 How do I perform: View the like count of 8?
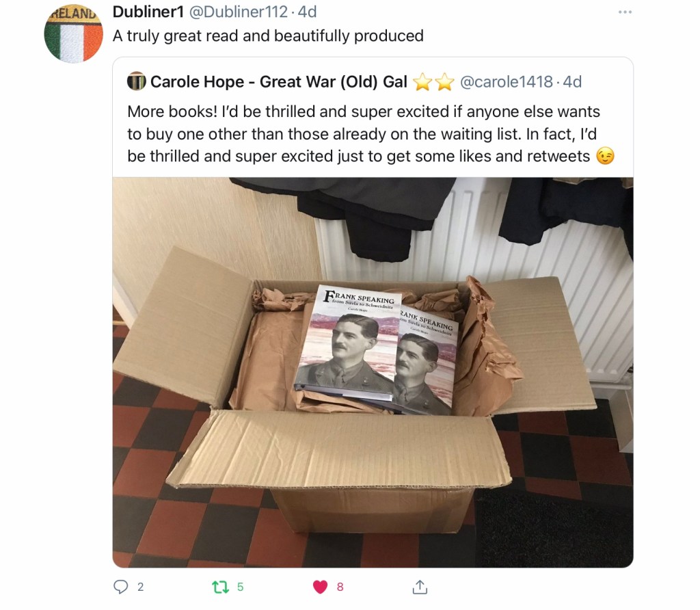pos(340,587)
